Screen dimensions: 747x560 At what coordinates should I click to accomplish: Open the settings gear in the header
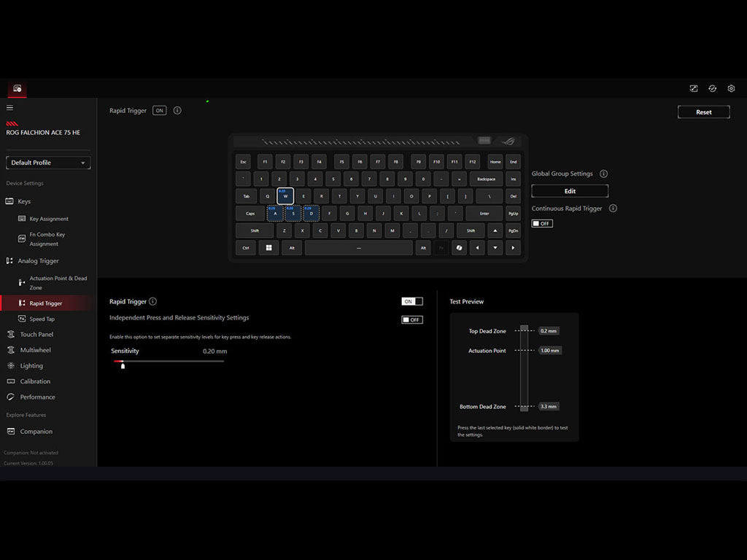pyautogui.click(x=731, y=88)
